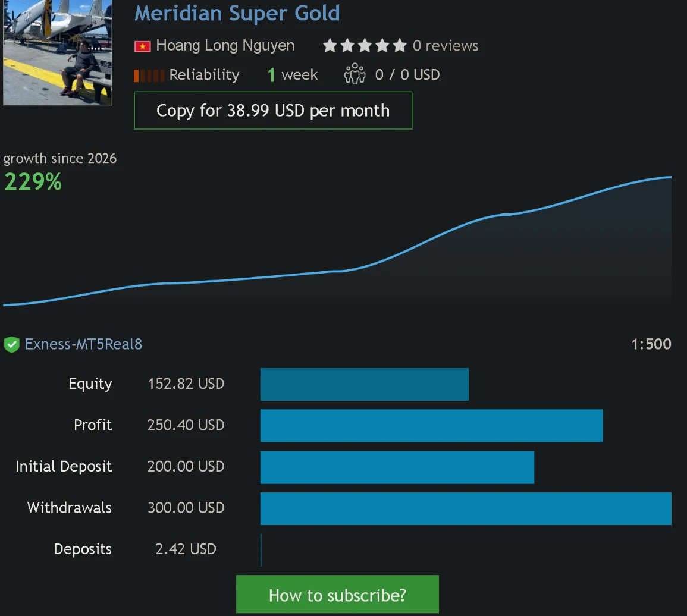The height and width of the screenshot is (616, 687).
Task: Click the Deposits label
Action: 83,549
